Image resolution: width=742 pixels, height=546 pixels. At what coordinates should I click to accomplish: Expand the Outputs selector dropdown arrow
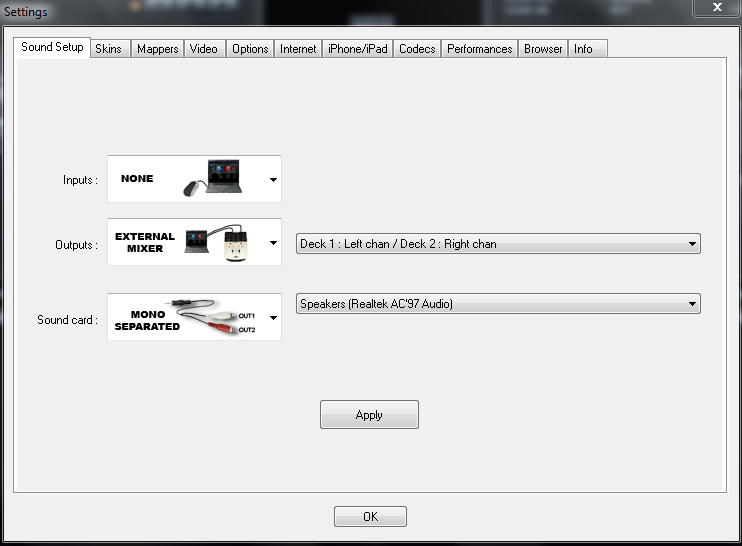273,243
